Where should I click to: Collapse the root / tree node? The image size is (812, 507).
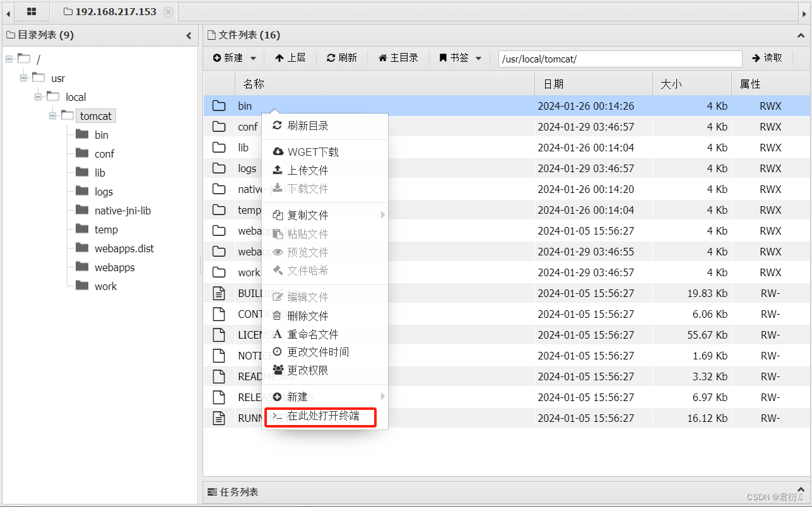coord(9,59)
